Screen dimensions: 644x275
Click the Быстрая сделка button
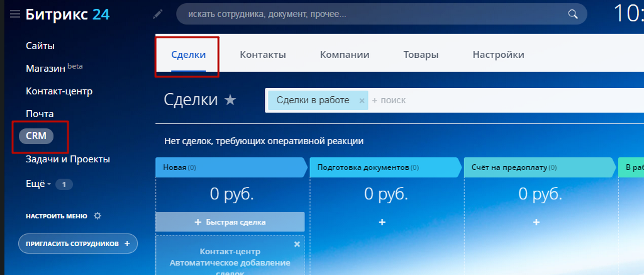230,222
